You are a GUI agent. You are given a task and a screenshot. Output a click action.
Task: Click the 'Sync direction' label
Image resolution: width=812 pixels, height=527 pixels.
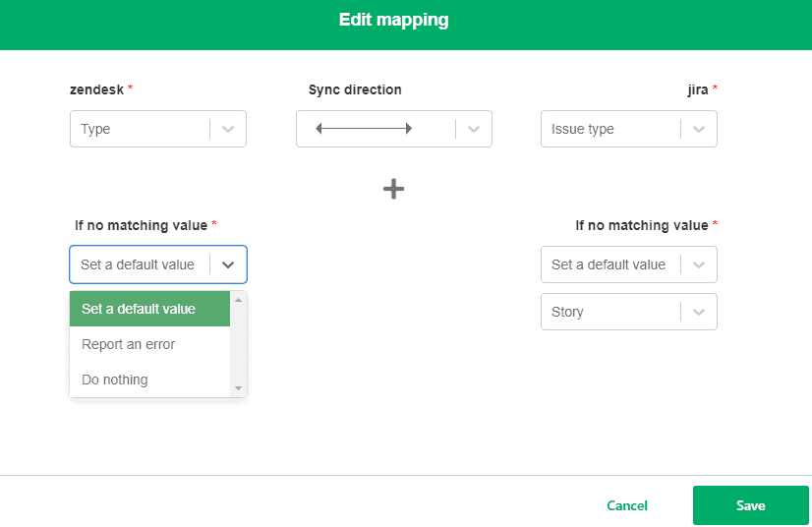point(355,89)
